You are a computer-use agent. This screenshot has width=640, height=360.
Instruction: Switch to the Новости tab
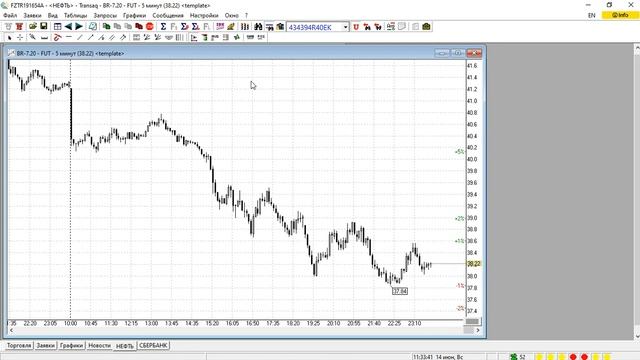point(99,346)
